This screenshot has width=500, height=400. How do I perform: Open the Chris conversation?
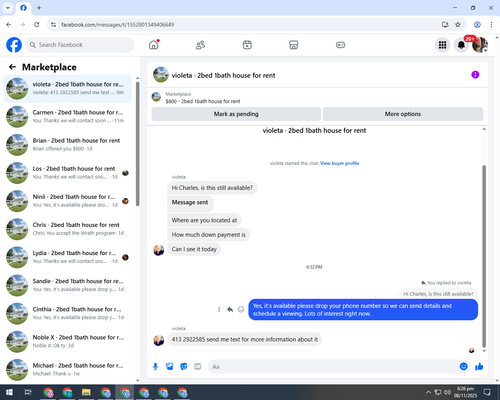(67, 229)
